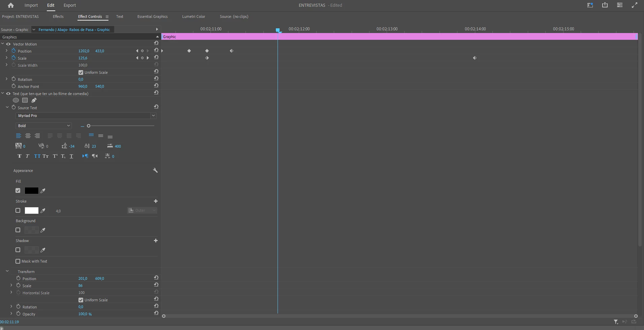Align text to the top vertically

tap(91, 136)
